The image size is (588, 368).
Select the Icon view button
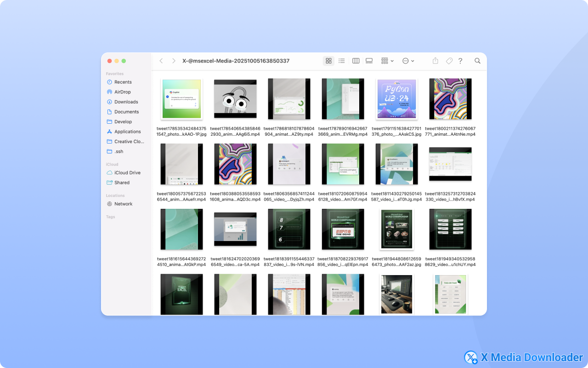click(328, 60)
